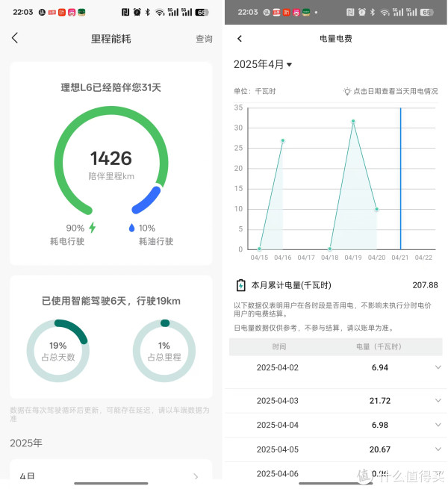Image resolution: width=448 pixels, height=489 pixels.
Task: Tap the 6.98 usage value
Action: pos(379,425)
